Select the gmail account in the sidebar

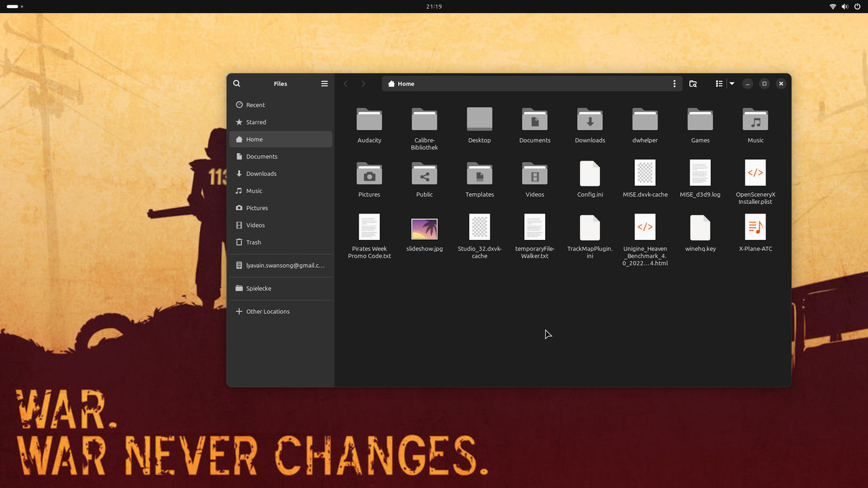click(x=281, y=265)
